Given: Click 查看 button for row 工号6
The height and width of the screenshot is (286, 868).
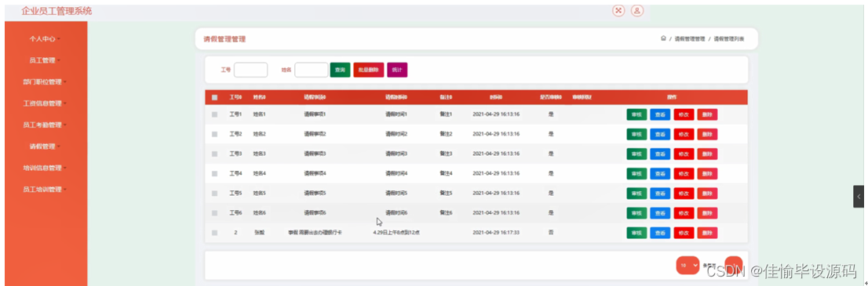Looking at the screenshot, I should point(660,213).
